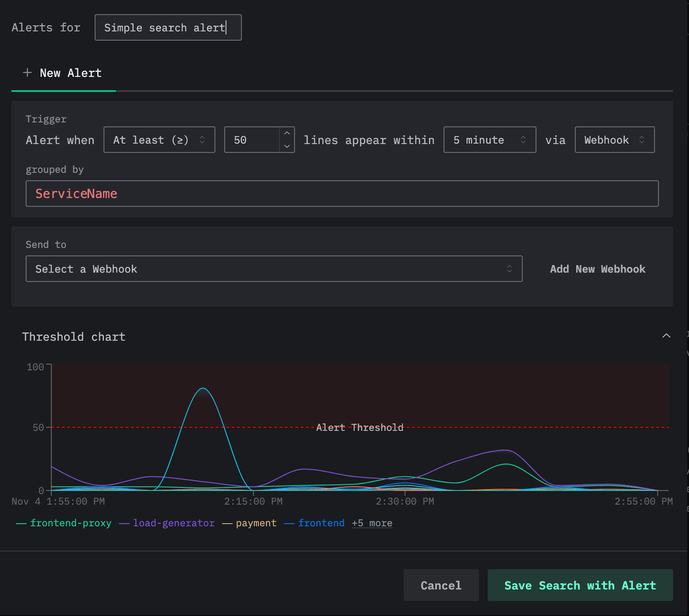Open the Webhook channel dropdown

click(614, 140)
